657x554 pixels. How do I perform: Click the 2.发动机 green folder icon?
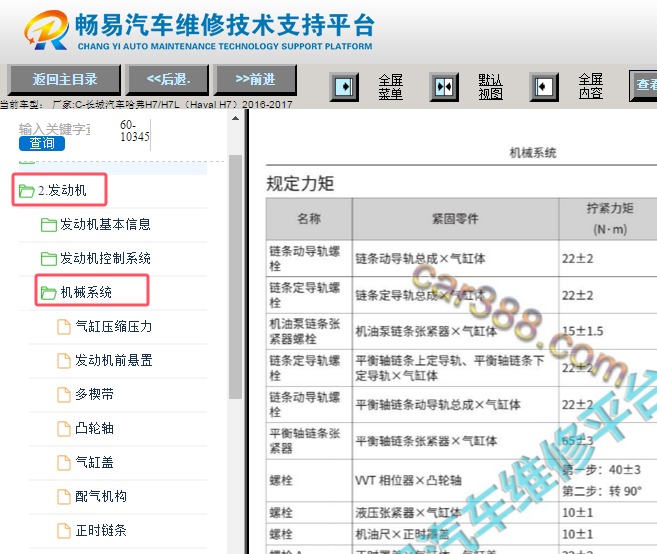[x=26, y=191]
